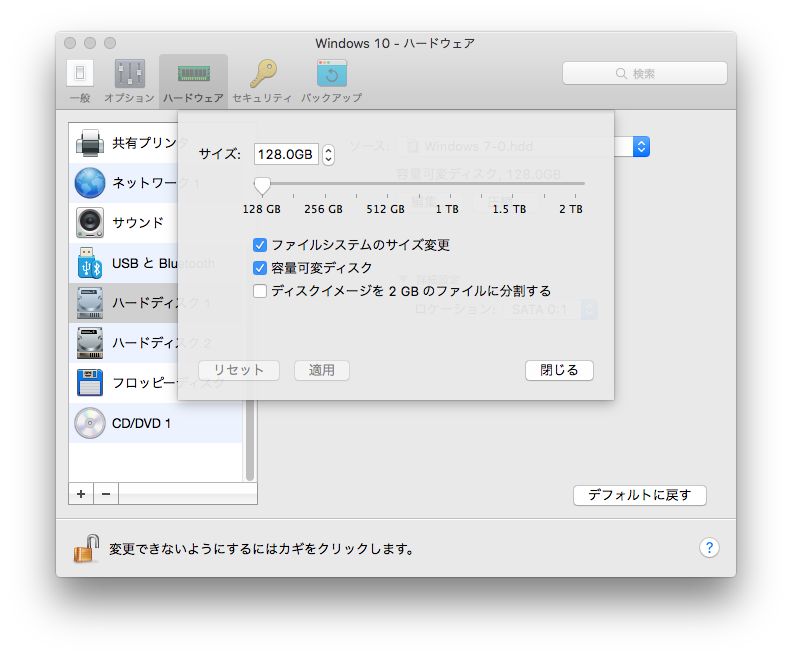Image resolution: width=792 pixels, height=657 pixels.
Task: Select the ハードディスク 2 drive icon
Action: click(90, 343)
